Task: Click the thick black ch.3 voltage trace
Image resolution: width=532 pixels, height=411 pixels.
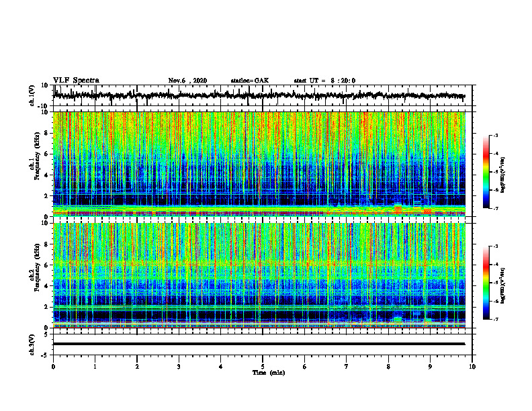Action: 259,344
